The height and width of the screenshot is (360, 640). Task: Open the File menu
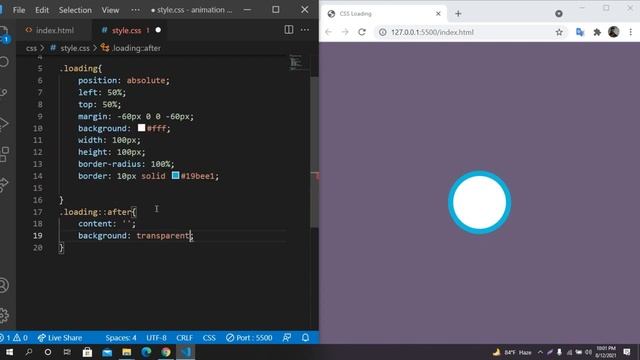[x=19, y=10]
